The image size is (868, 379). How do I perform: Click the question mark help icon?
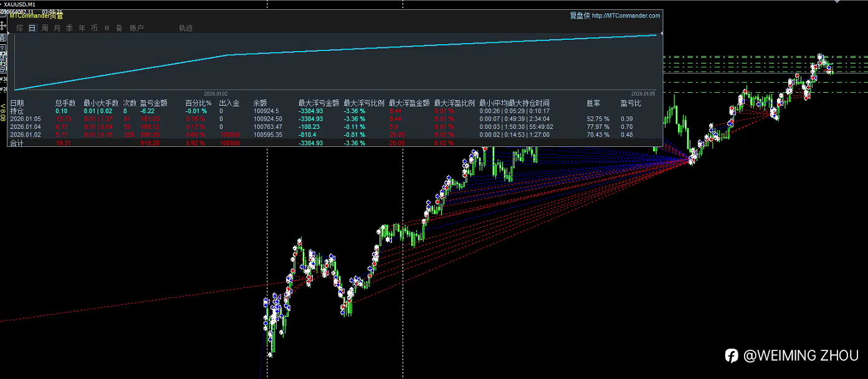(x=3, y=48)
